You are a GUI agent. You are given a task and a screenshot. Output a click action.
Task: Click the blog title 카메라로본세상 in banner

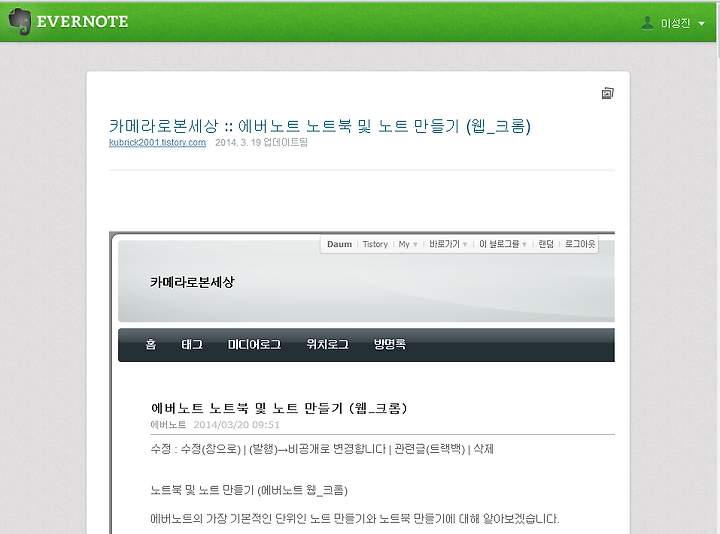pyautogui.click(x=192, y=282)
